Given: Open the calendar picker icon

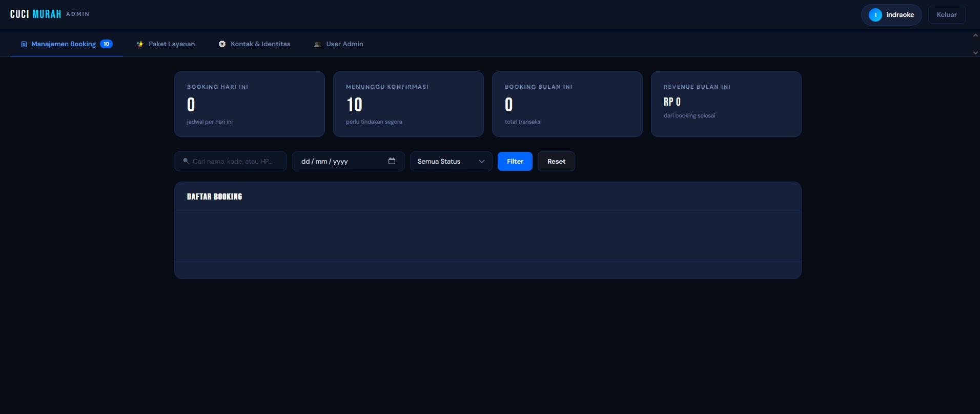Looking at the screenshot, I should click(x=392, y=161).
